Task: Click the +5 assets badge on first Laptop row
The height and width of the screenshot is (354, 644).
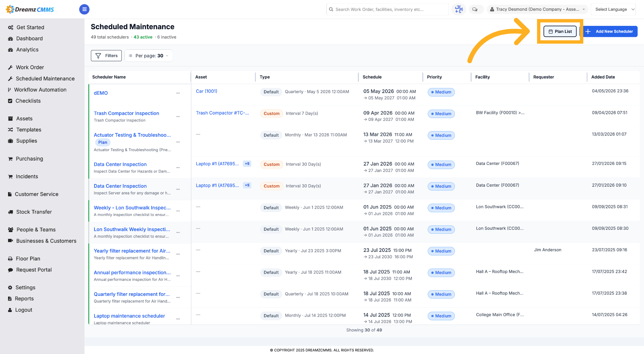Action: click(247, 164)
